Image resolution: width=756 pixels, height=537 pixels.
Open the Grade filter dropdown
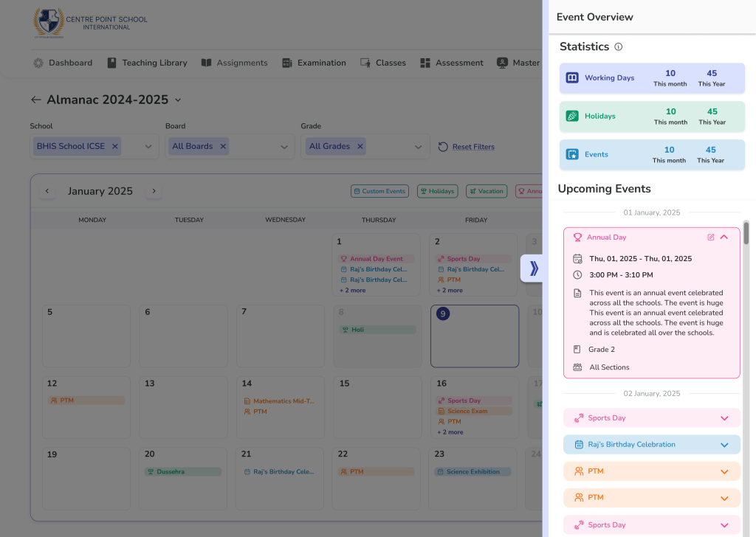[419, 147]
